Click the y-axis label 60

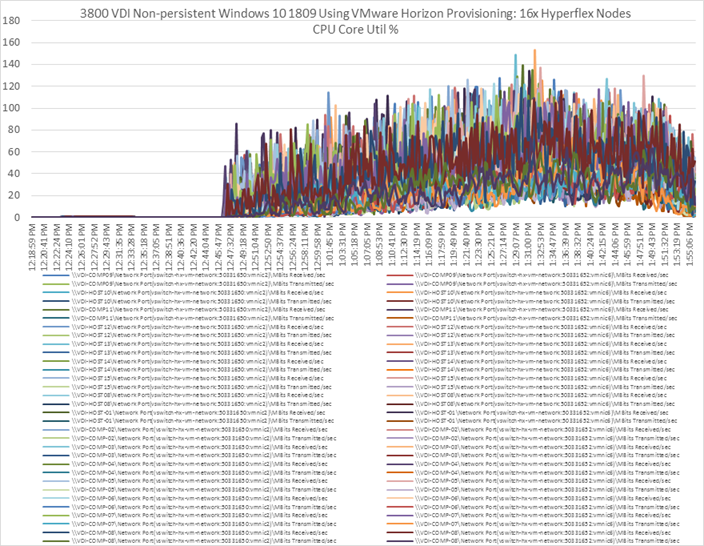click(x=14, y=152)
